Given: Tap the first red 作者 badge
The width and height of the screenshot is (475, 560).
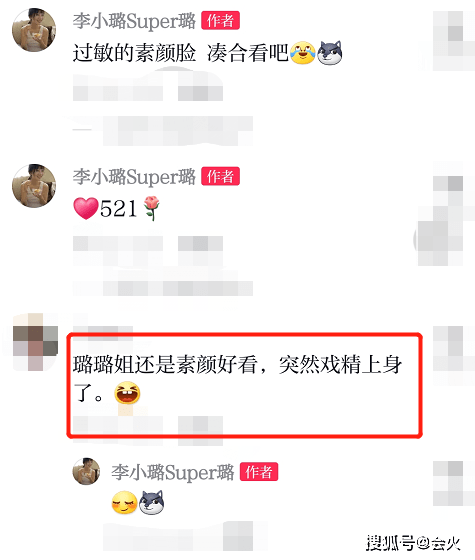Looking at the screenshot, I should click(220, 20).
